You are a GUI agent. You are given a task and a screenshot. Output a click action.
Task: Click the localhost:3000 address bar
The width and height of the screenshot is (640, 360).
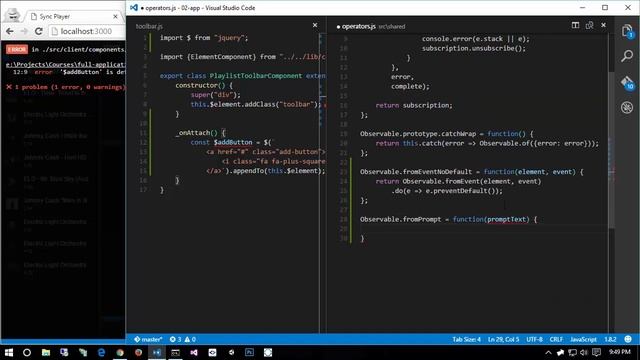coord(87,31)
